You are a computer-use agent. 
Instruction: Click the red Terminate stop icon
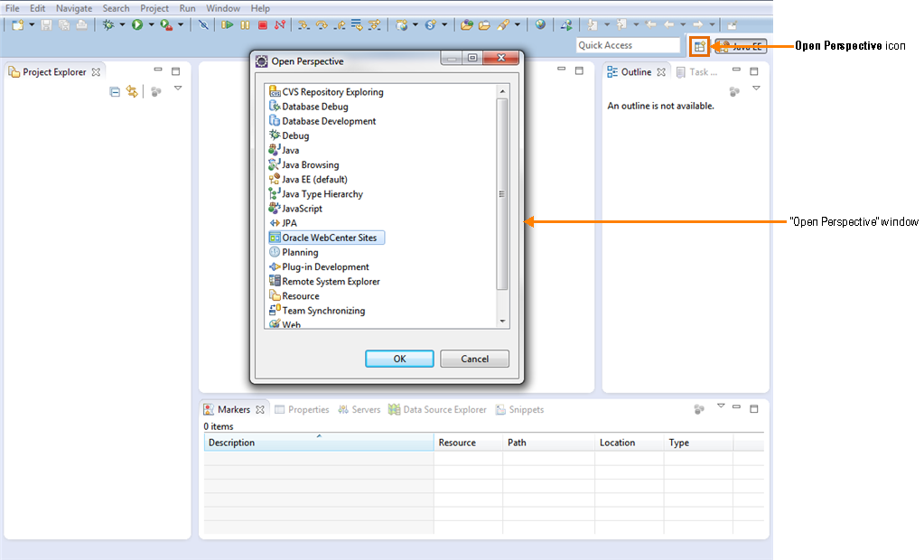click(263, 24)
